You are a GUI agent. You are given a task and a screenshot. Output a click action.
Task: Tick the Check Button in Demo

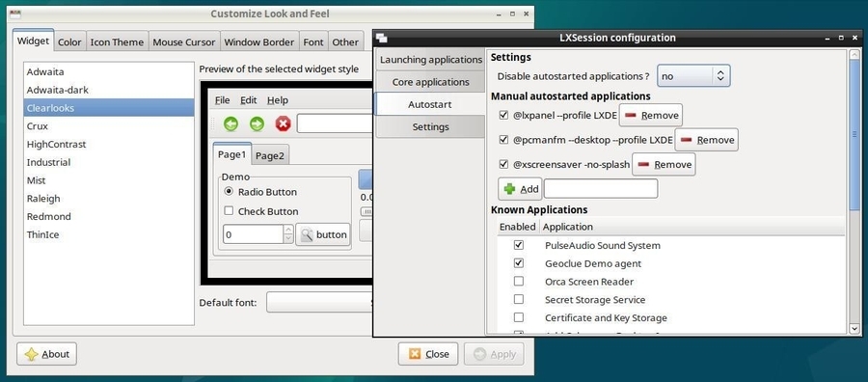tap(228, 211)
